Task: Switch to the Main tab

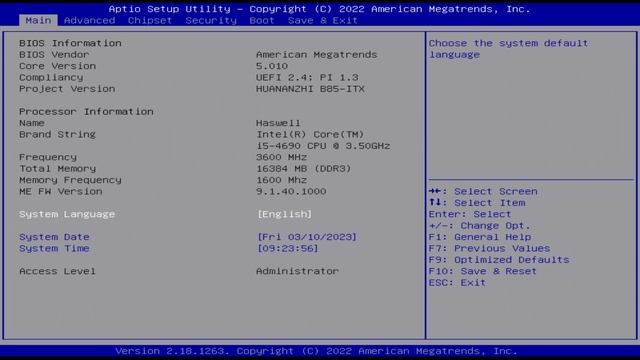Action: point(38,20)
